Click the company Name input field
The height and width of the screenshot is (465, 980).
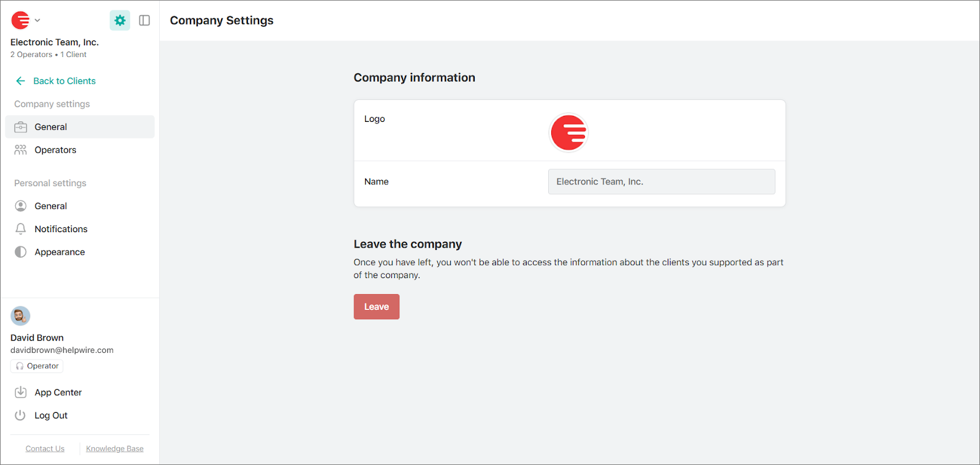click(661, 181)
